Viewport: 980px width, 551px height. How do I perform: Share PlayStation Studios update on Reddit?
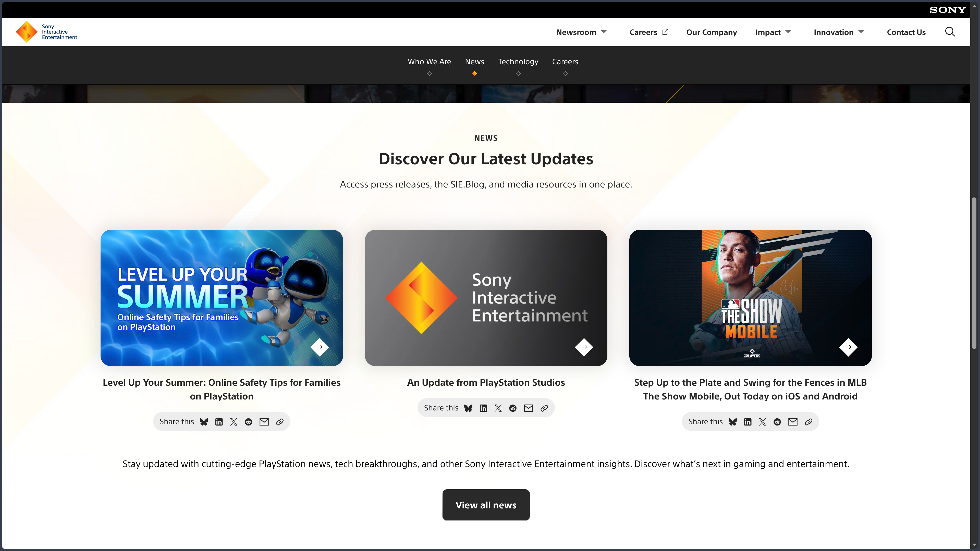[x=513, y=408]
